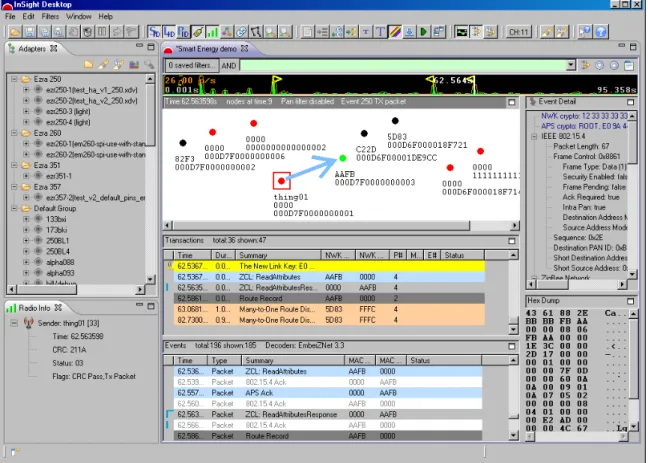Click the calendar-like icon right of filter bar
The width and height of the screenshot is (648, 463).
629,65
